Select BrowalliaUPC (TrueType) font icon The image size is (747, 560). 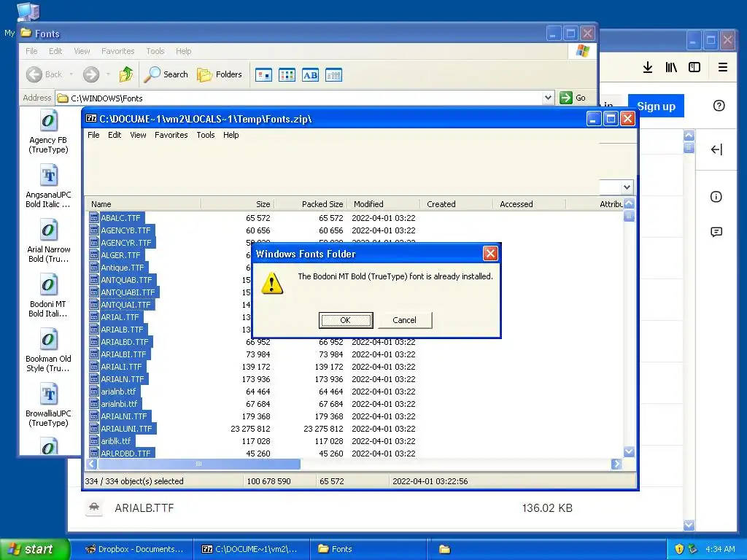(48, 405)
